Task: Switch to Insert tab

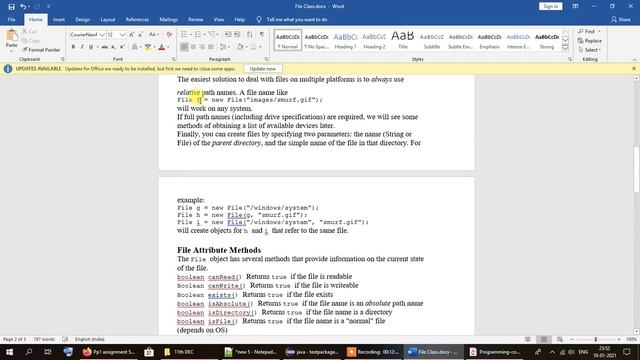Action: [x=59, y=20]
